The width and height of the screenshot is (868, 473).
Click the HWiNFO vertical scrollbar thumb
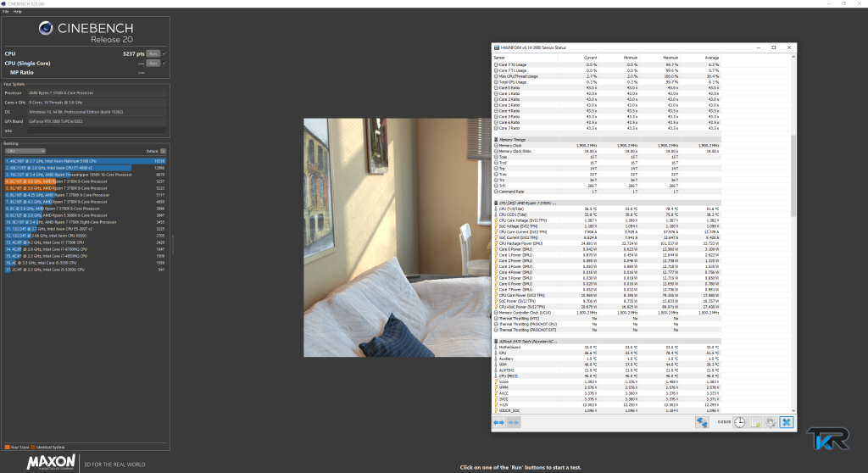(793, 175)
